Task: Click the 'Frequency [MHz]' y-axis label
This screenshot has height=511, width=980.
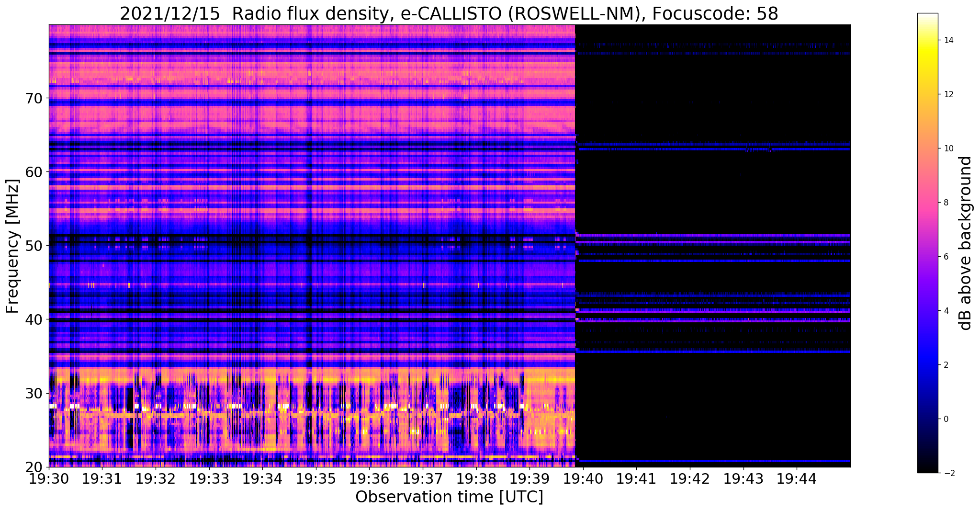Action: point(12,246)
